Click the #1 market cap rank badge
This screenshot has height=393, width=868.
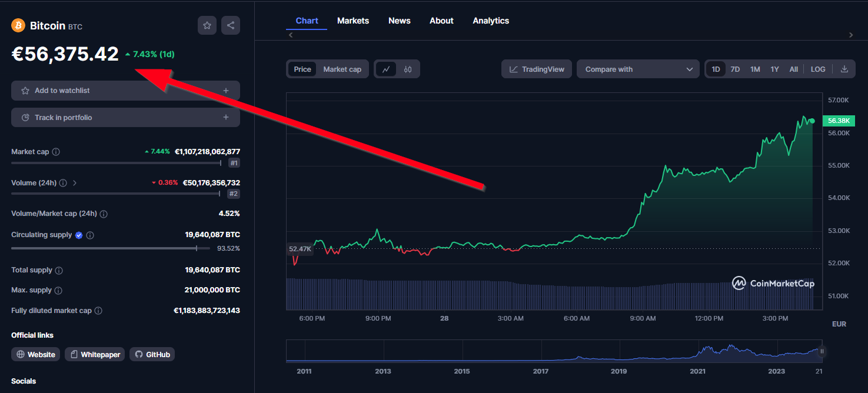click(234, 163)
